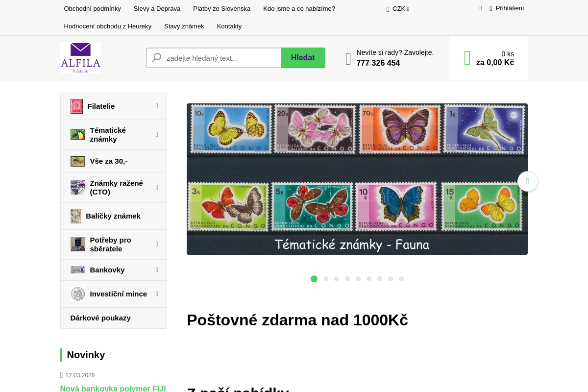Click the magnifier icon in search box
The width and height of the screenshot is (588, 392).
157,58
